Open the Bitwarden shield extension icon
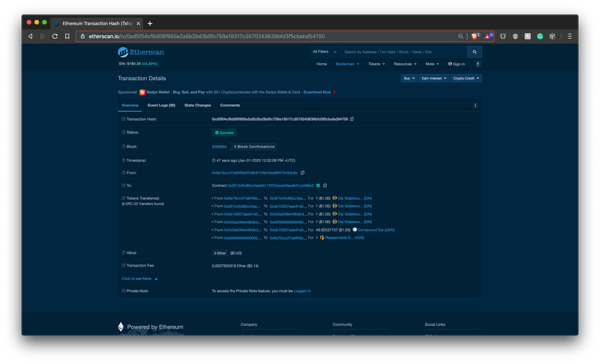600x364 pixels. tap(502, 36)
